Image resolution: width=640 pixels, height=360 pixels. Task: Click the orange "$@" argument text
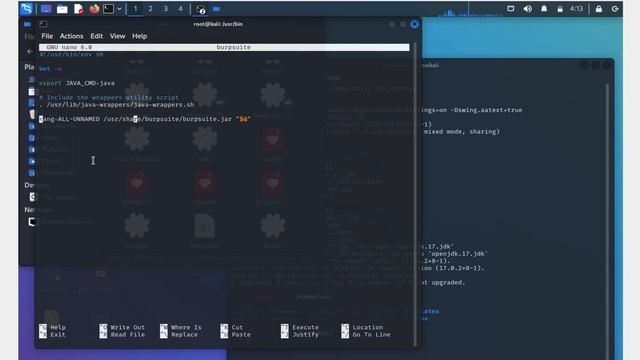coord(243,119)
